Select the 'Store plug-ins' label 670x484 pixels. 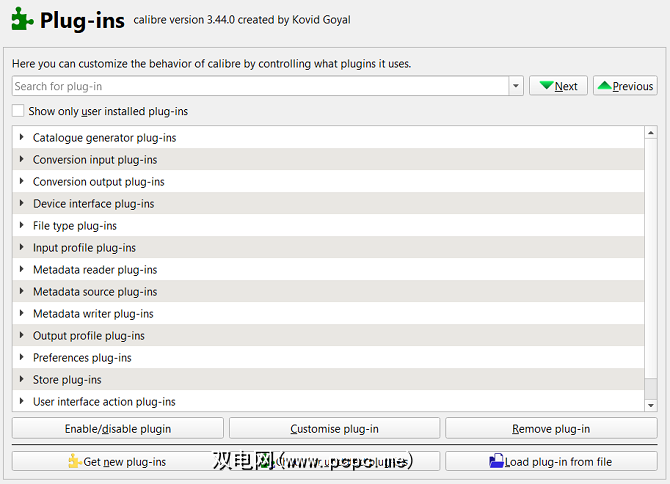67,380
